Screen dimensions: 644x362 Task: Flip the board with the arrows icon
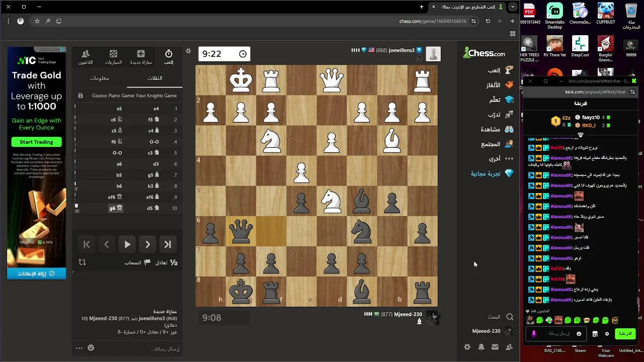pos(82,262)
